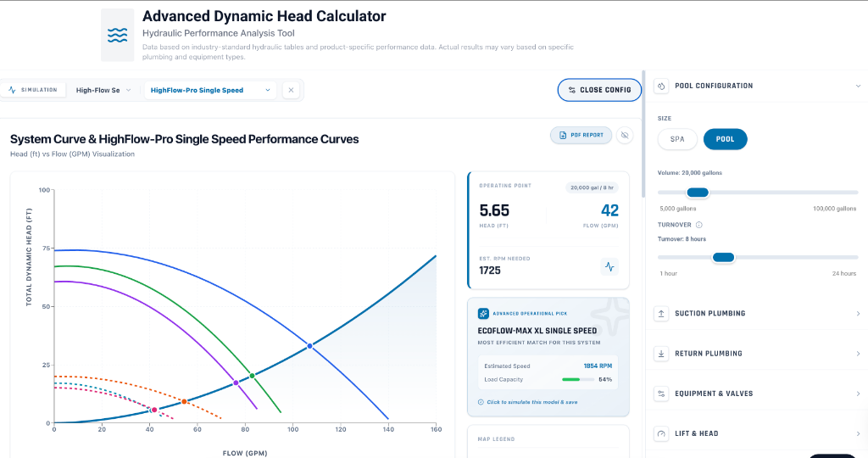Click the wave logo icon in header
Image resolution: width=868 pixels, height=458 pixels.
point(117,35)
